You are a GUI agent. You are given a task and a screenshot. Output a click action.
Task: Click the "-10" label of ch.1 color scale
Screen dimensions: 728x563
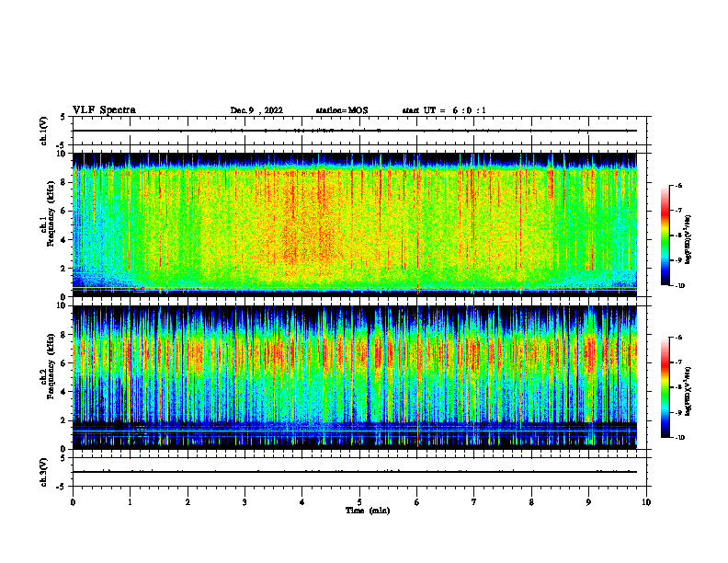coord(680,286)
